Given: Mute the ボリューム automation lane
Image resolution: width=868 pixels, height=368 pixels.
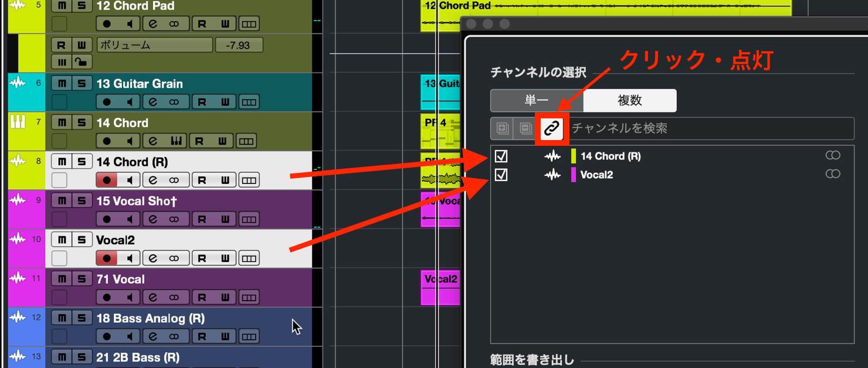Looking at the screenshot, I should 62,62.
